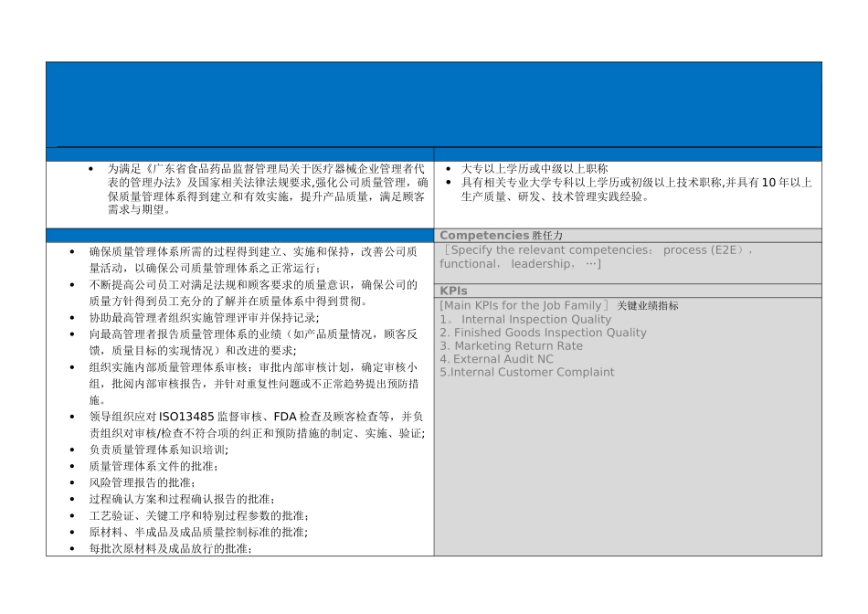Select line '质量方针得到员工充分的了解'

coord(228,302)
